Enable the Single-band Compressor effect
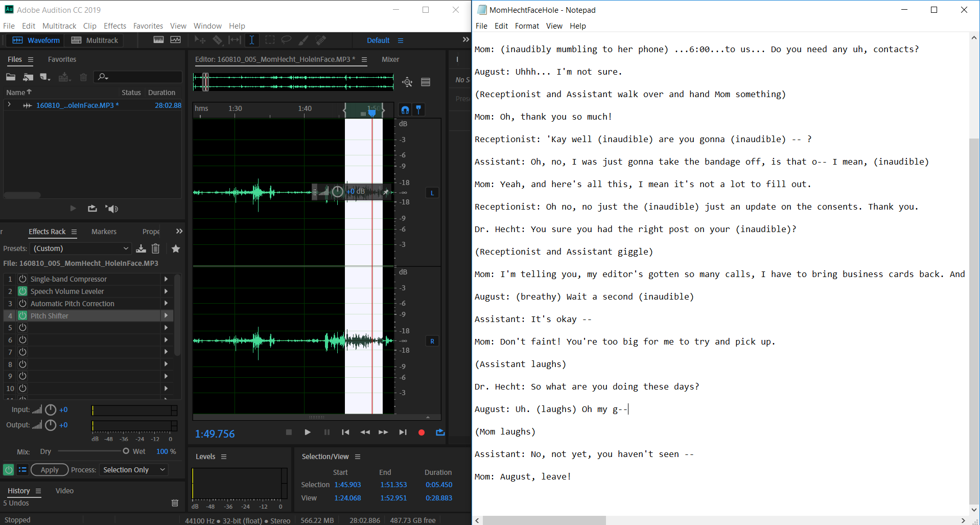This screenshot has width=980, height=525. [x=22, y=279]
